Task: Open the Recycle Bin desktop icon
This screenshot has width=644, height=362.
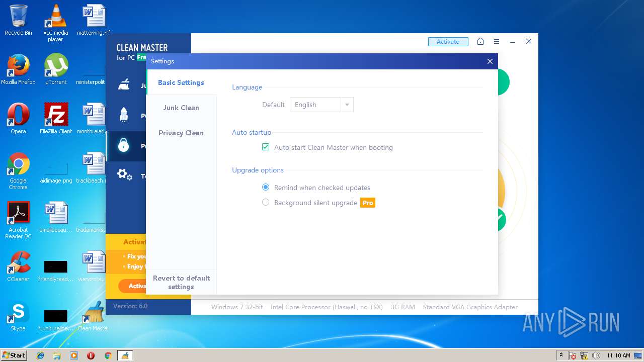Action: click(18, 20)
